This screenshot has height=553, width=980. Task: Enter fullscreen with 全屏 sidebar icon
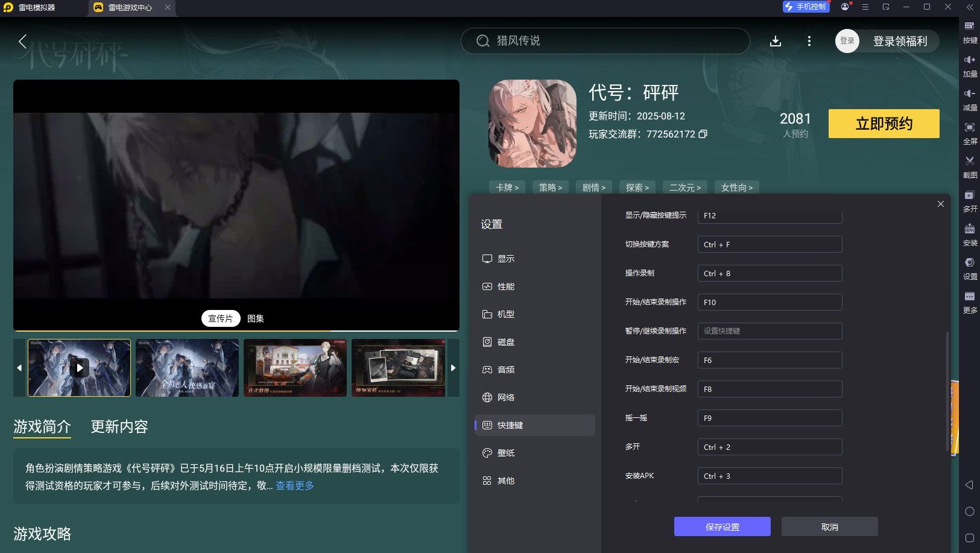click(970, 134)
